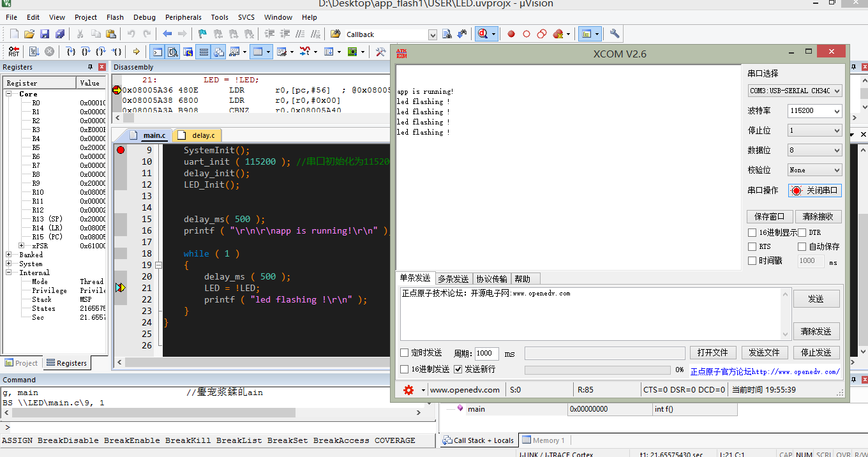
Task: Enable the 时间戳 checkbox
Action: tap(752, 260)
